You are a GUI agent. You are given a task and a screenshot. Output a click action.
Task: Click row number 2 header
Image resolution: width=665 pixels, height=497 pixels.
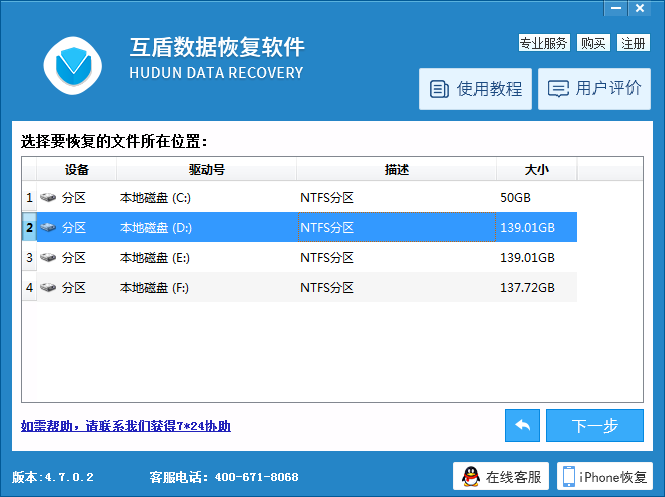tap(29, 227)
